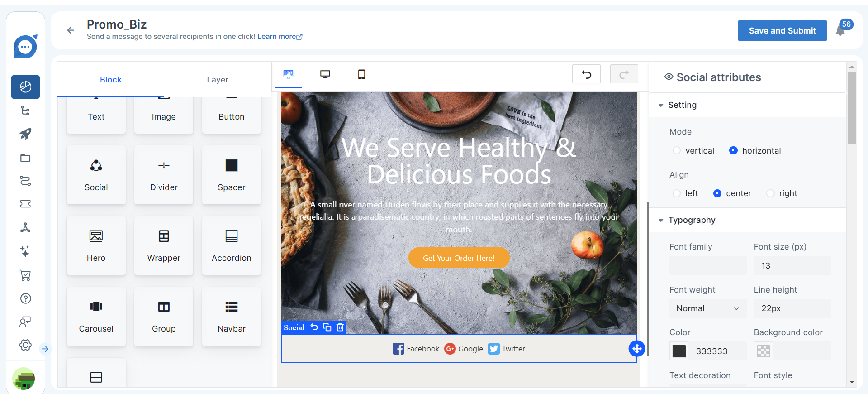Open the network nodes sidebar icon

[25, 228]
